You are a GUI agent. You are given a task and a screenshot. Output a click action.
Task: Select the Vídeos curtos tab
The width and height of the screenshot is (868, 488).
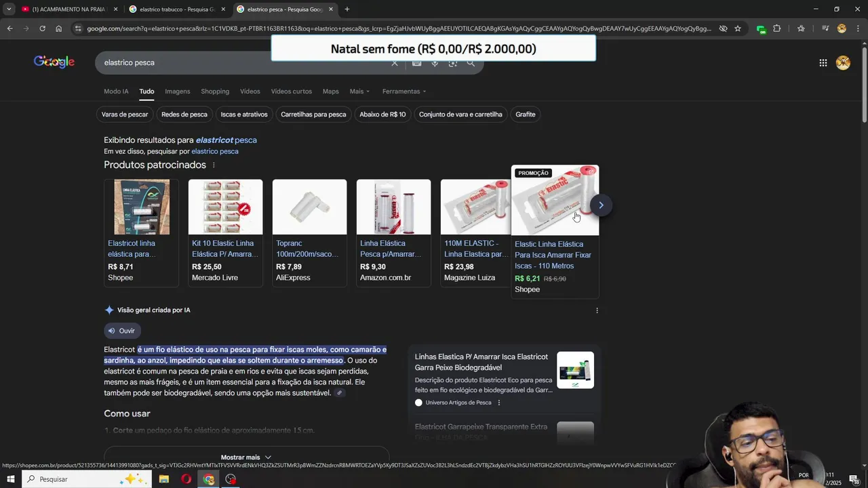pos(292,91)
